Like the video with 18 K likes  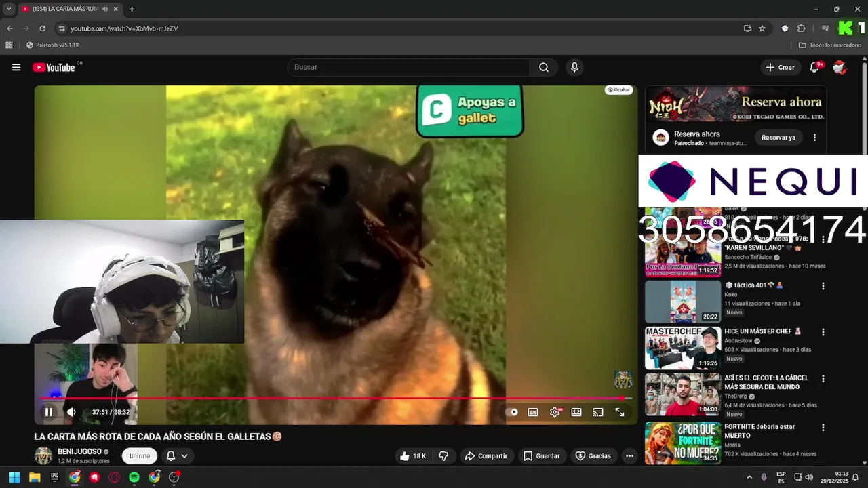(x=413, y=456)
